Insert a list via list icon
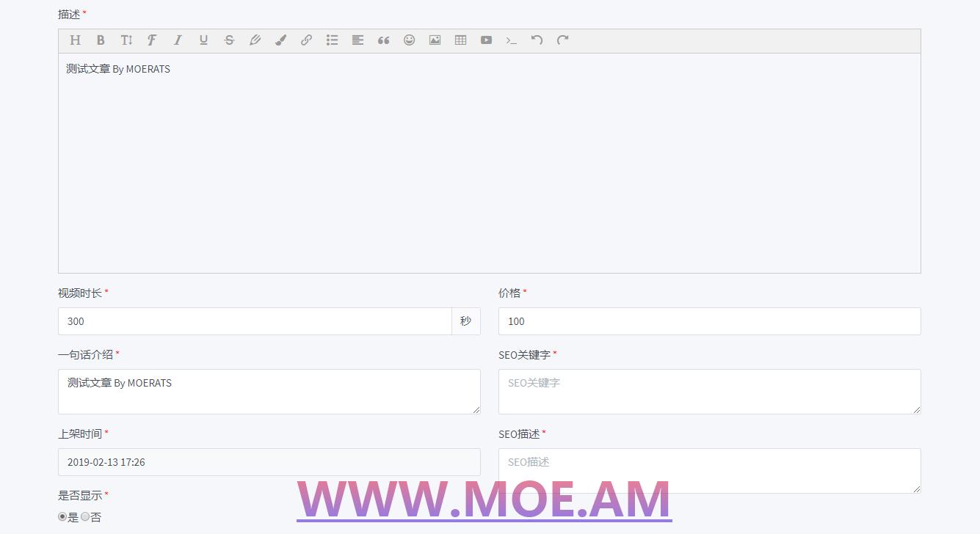The height and width of the screenshot is (534, 980). [332, 40]
